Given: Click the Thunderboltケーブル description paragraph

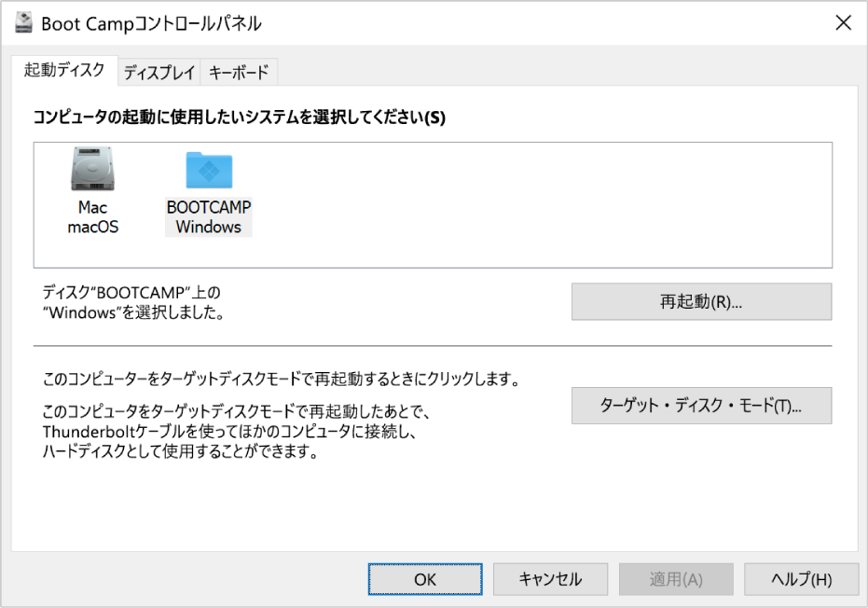Looking at the screenshot, I should point(237,432).
